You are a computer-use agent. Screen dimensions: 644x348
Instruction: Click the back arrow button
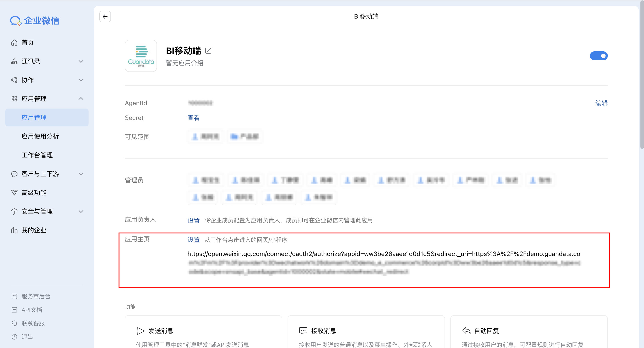tap(105, 17)
